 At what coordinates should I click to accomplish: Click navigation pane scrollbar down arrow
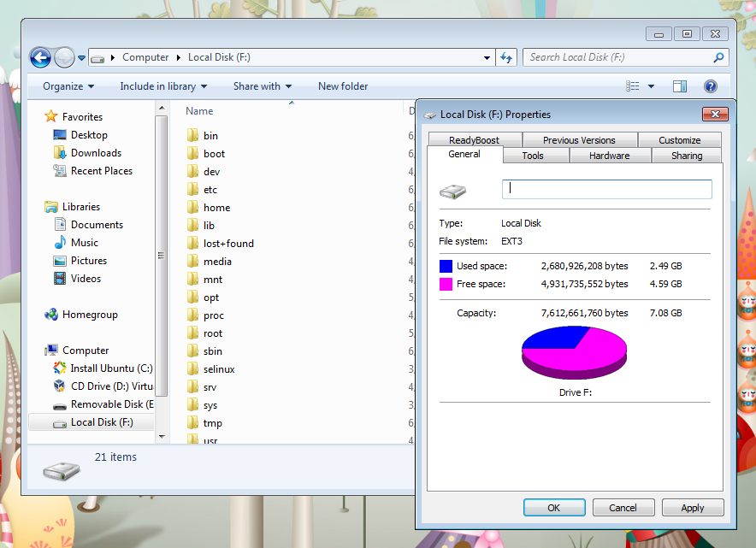[x=162, y=437]
